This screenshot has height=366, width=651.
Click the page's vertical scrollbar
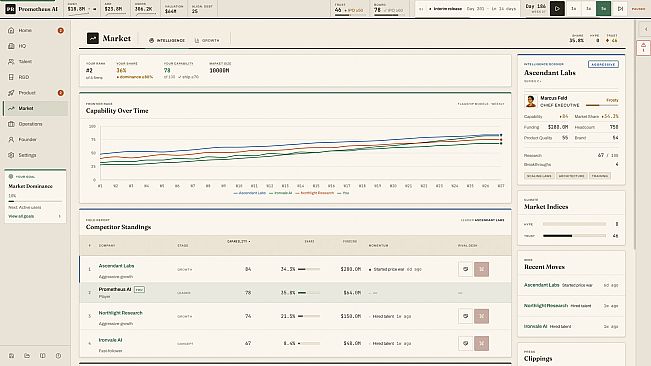click(634, 135)
